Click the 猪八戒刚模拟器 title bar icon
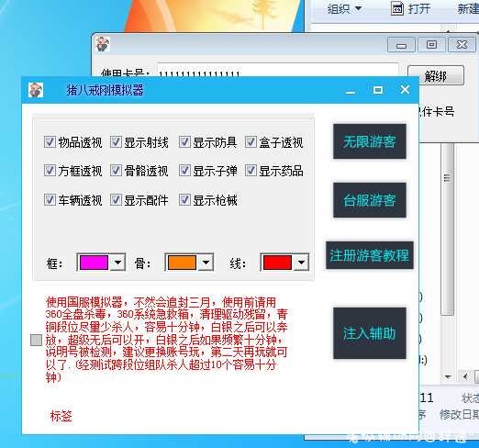 (36, 90)
